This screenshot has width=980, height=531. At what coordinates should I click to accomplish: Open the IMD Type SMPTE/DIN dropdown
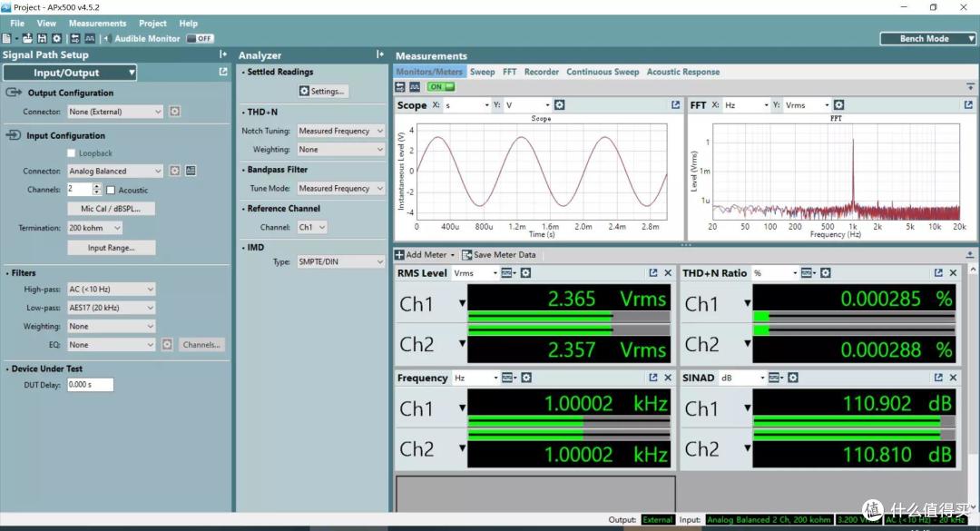pyautogui.click(x=340, y=261)
